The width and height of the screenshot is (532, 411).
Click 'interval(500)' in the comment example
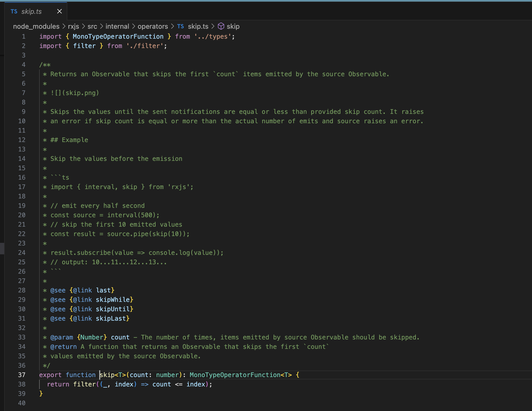pyautogui.click(x=132, y=215)
